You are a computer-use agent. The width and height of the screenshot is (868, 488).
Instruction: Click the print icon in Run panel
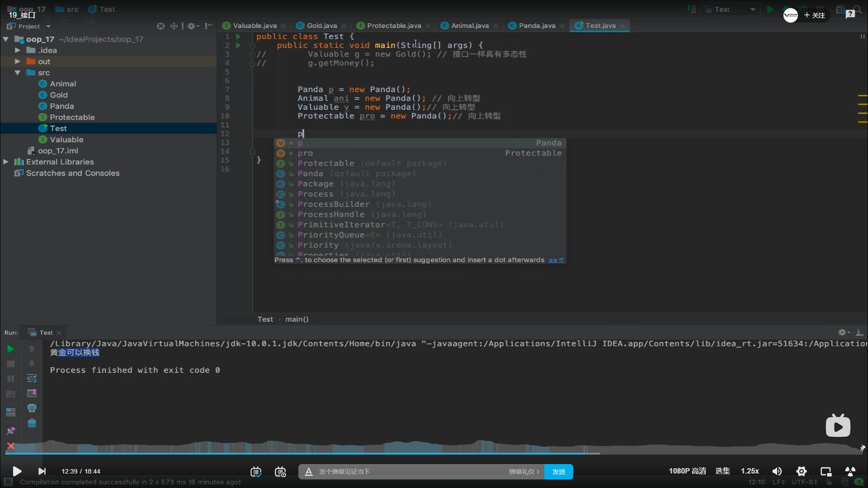32,408
